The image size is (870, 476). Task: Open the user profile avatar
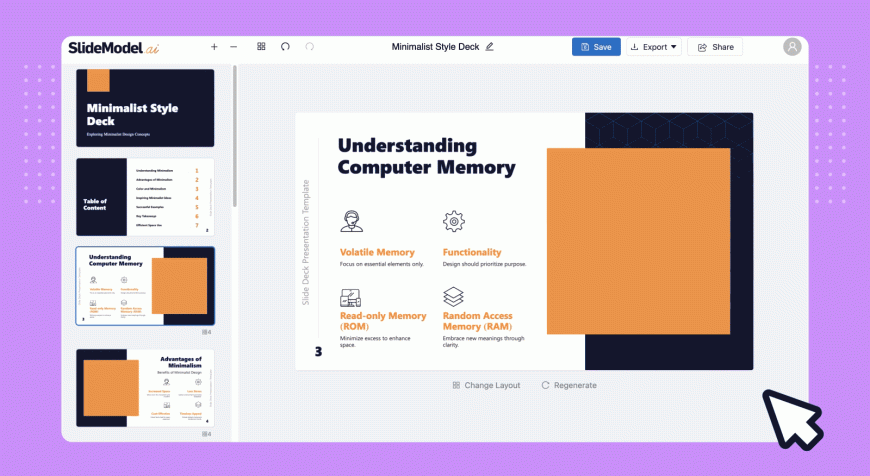click(792, 47)
